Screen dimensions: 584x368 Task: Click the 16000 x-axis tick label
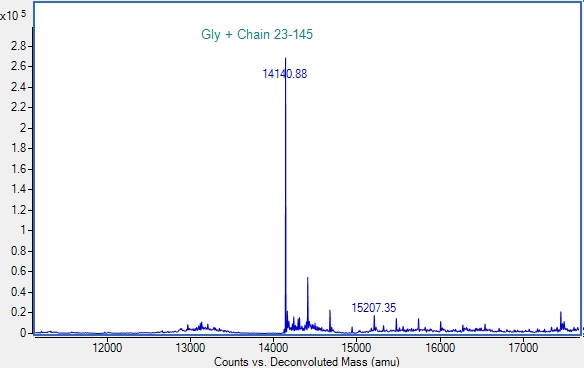pos(440,348)
